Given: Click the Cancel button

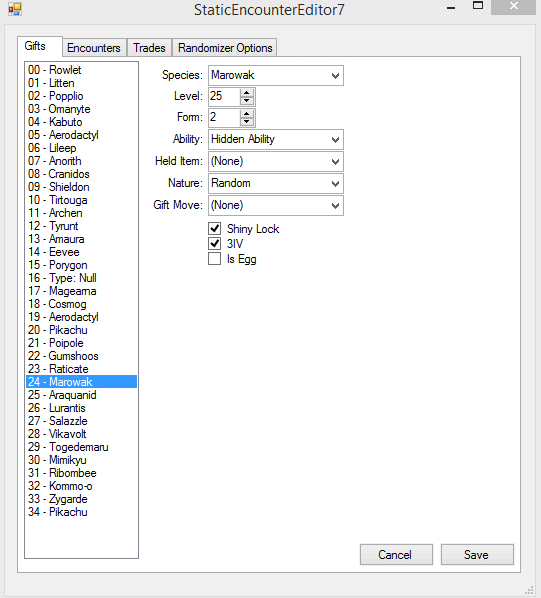Looking at the screenshot, I should coord(396,555).
